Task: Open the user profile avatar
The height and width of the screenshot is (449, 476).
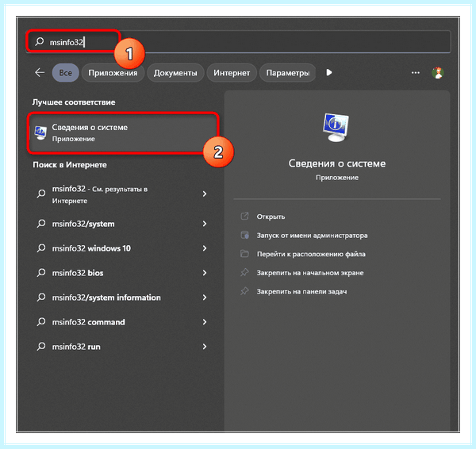Action: tap(437, 72)
